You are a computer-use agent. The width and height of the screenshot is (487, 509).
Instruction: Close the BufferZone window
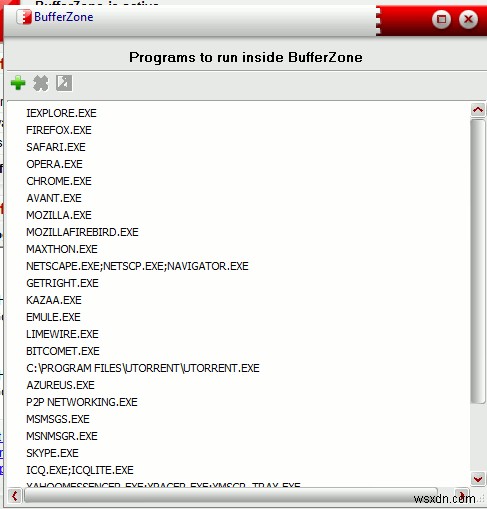(x=468, y=19)
